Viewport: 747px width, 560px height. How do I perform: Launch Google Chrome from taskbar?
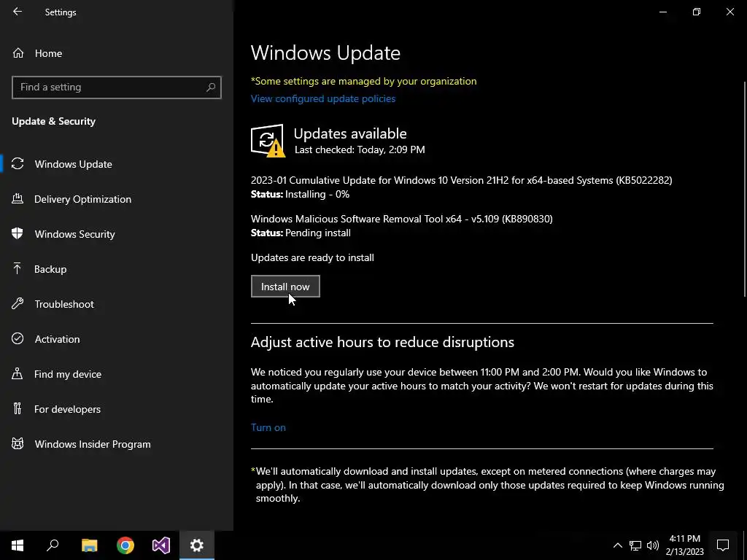pyautogui.click(x=125, y=545)
